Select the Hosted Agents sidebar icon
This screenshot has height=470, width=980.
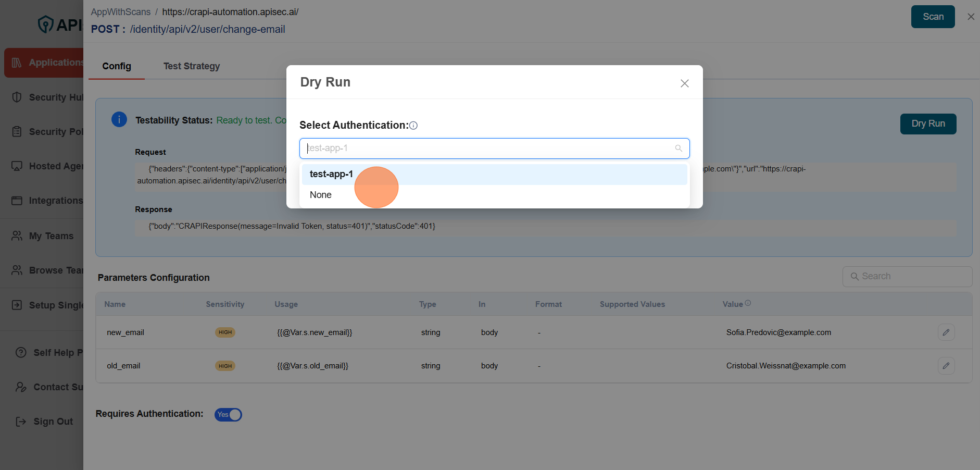coord(16,166)
